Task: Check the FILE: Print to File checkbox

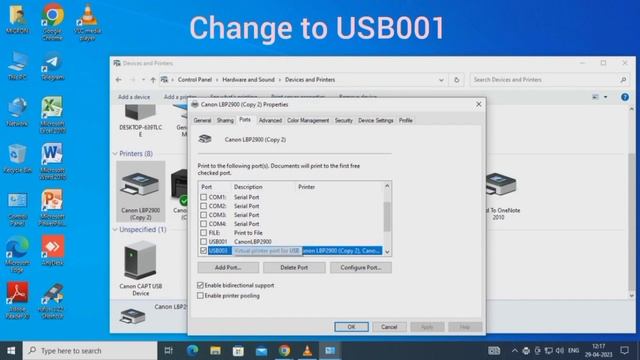Action: click(x=204, y=233)
